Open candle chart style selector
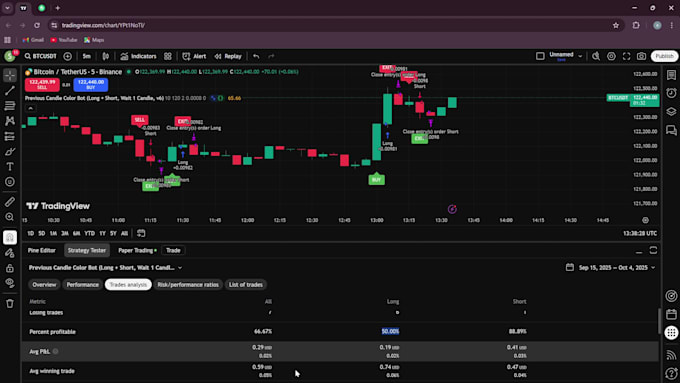The width and height of the screenshot is (680, 383). pos(105,56)
